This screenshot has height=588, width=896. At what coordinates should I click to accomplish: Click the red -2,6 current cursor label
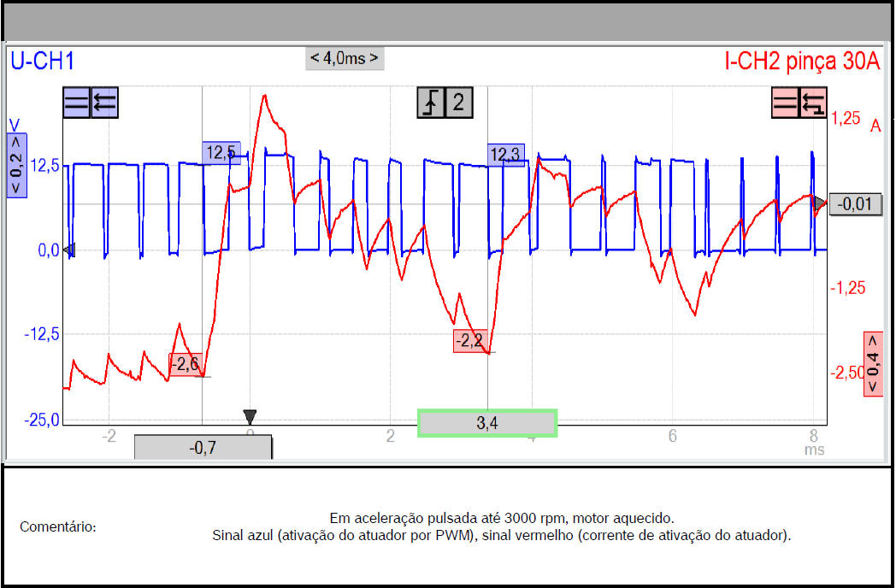[185, 365]
